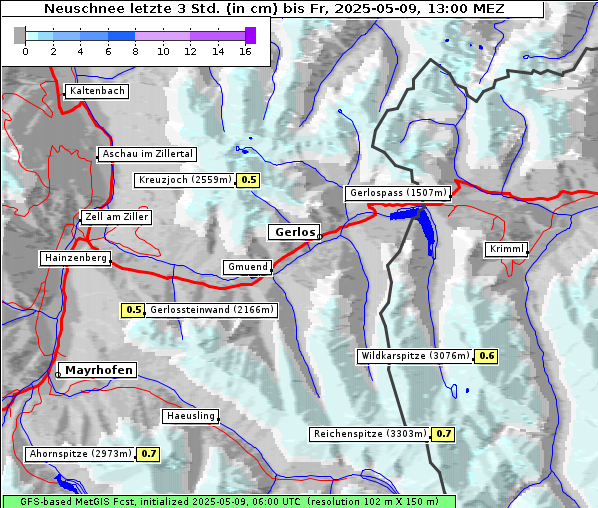Click the Neuschnee letzte 3 Std. title
598x508 pixels.
point(274,8)
